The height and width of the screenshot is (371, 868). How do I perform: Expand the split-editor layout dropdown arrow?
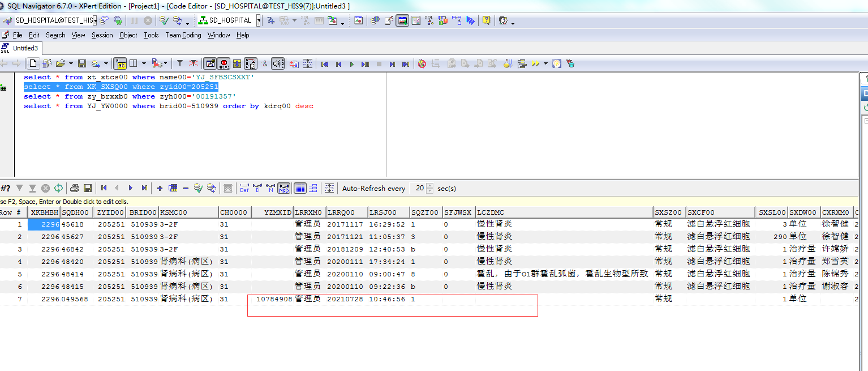[x=144, y=64]
